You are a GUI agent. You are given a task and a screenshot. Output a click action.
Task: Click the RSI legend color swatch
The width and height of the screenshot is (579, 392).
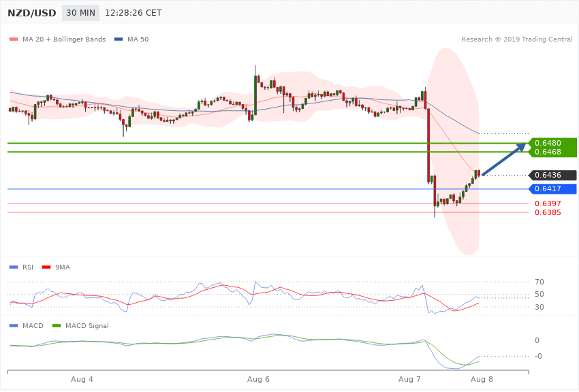click(x=14, y=267)
